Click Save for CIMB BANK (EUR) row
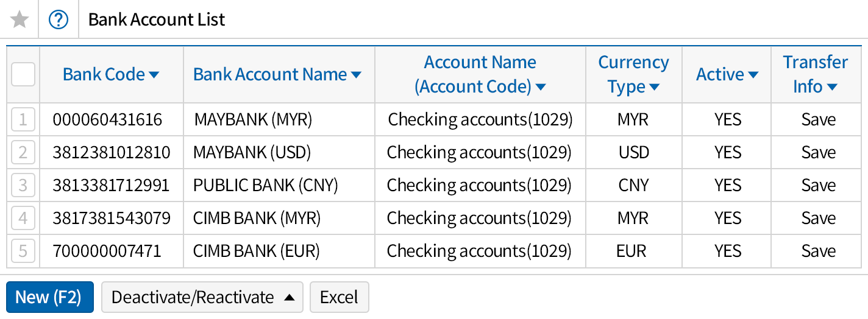 click(818, 251)
